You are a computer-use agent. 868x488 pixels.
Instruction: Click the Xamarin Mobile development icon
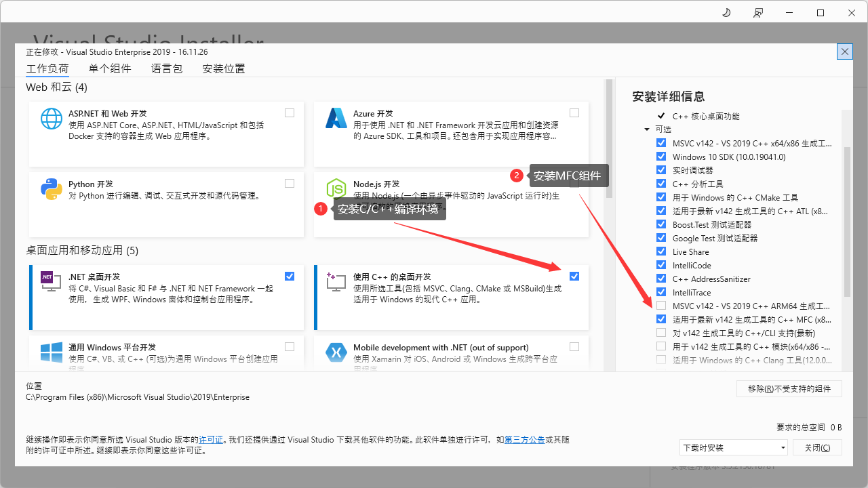336,353
